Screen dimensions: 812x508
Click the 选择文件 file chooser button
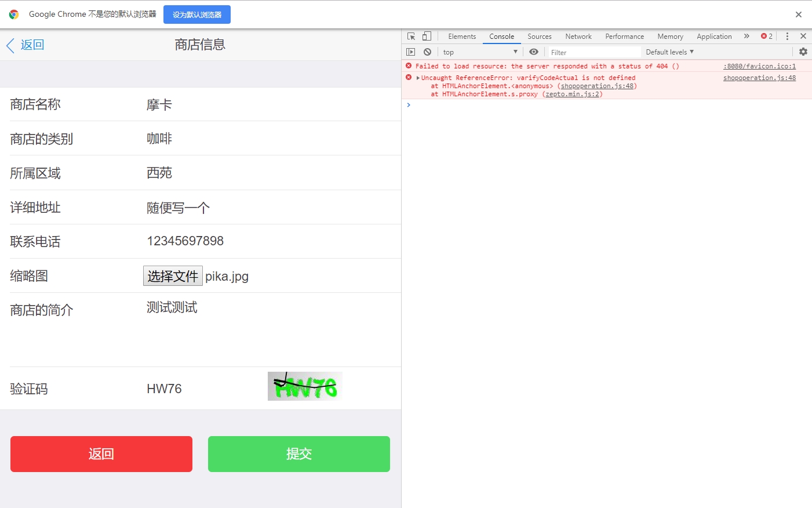173,276
